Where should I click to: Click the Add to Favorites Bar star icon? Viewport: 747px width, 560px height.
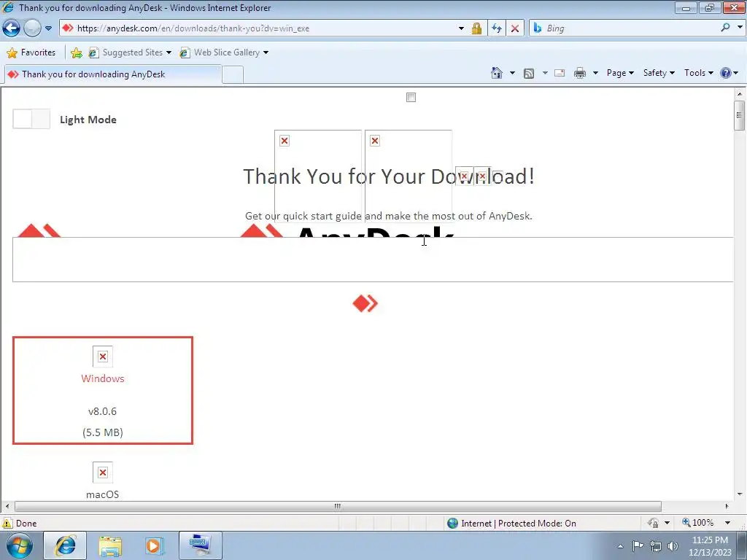76,52
